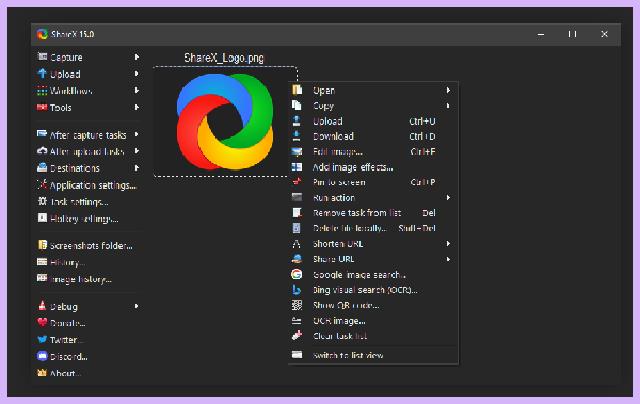Image resolution: width=640 pixels, height=404 pixels.
Task: Expand the Destinations submenu arrow
Action: pyautogui.click(x=137, y=168)
